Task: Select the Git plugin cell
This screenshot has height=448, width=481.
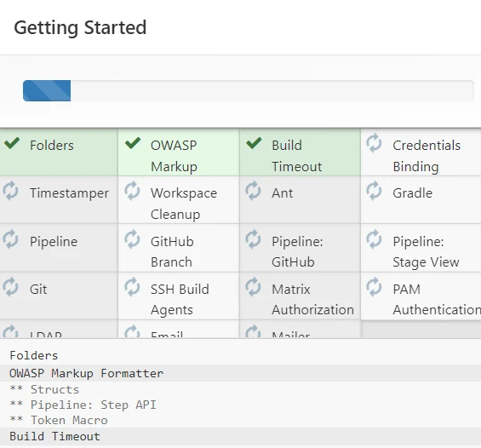Action: point(59,296)
